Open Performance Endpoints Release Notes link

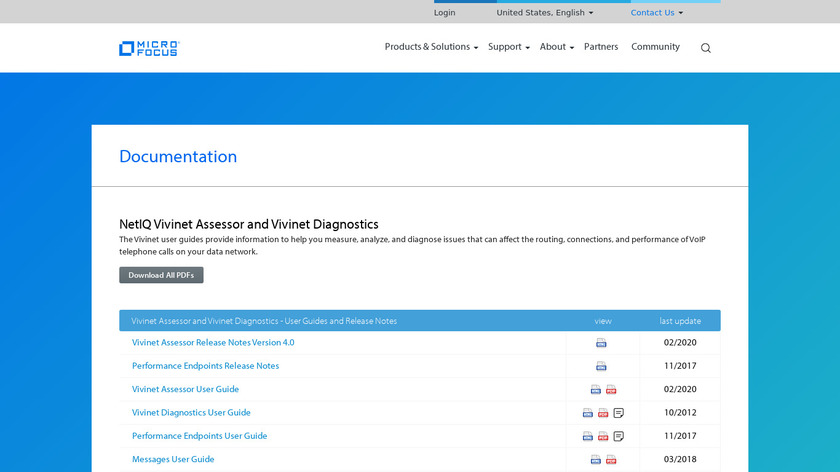(x=206, y=366)
